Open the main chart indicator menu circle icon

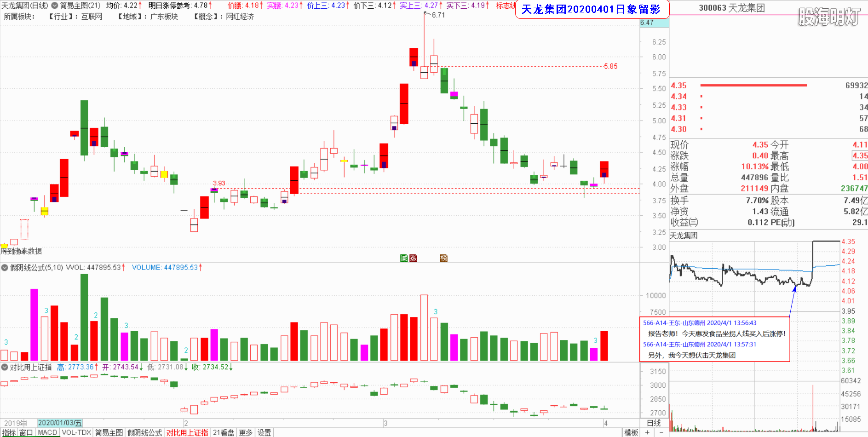pyautogui.click(x=55, y=6)
